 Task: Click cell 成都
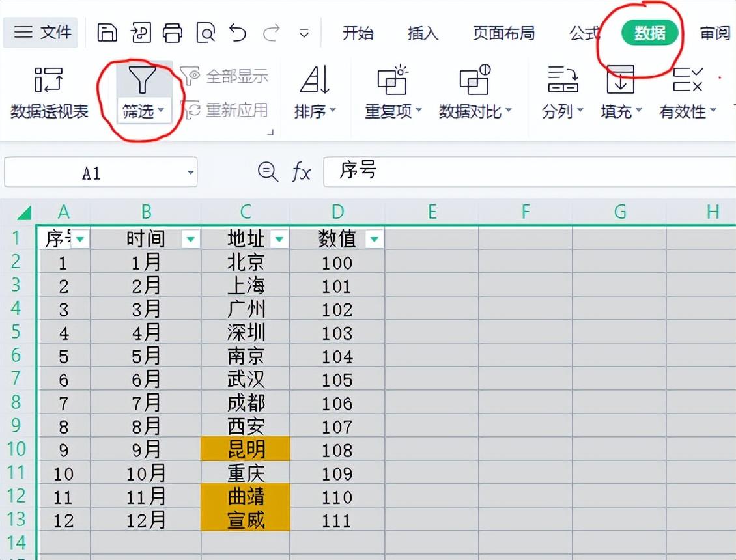click(x=246, y=403)
